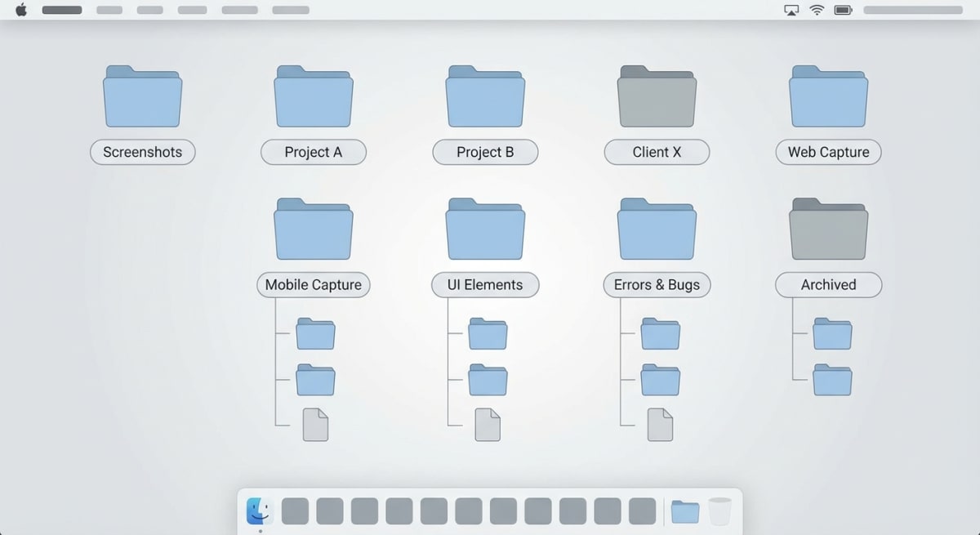Open the gray Client X folder

coord(657,96)
